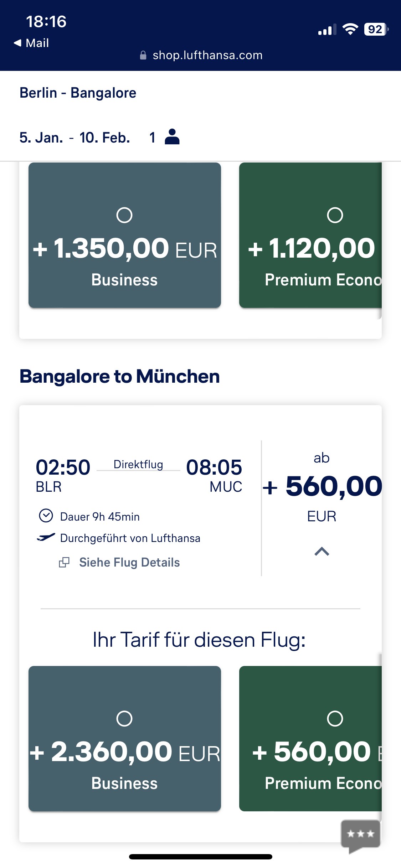Select Premium Economy fare for 1.120,00
Screen dimensions: 401x868
(x=310, y=235)
